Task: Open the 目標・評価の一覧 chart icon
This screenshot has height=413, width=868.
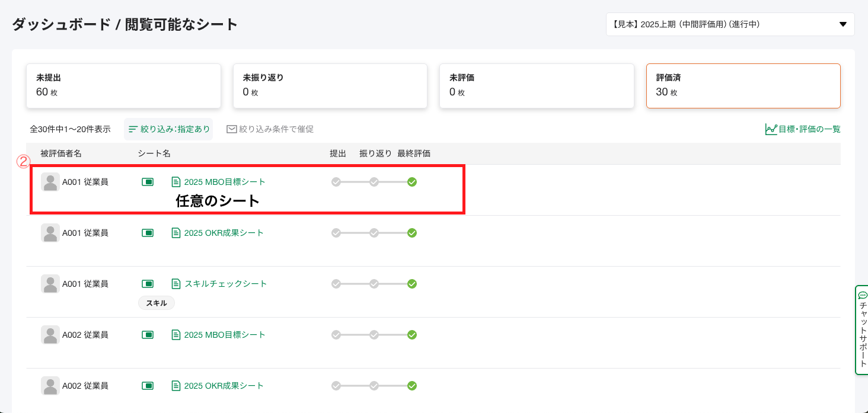Action: pyautogui.click(x=770, y=129)
